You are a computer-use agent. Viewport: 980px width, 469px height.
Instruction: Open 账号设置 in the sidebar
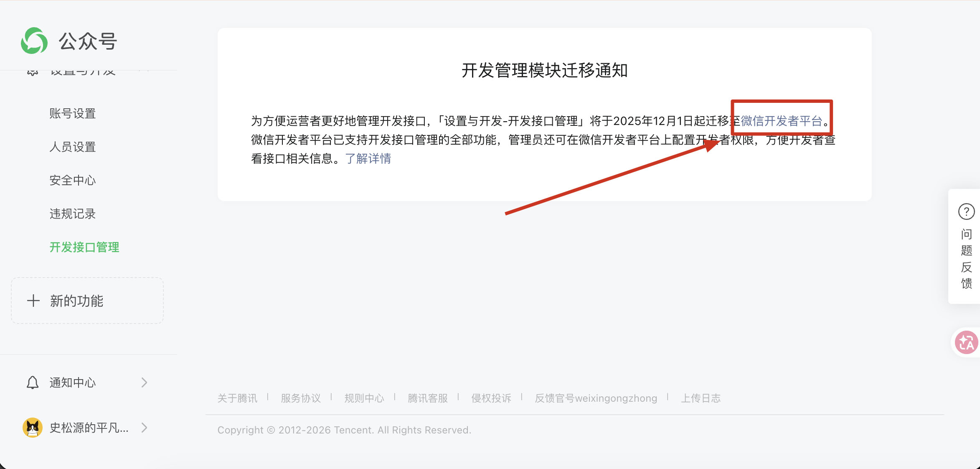tap(73, 113)
